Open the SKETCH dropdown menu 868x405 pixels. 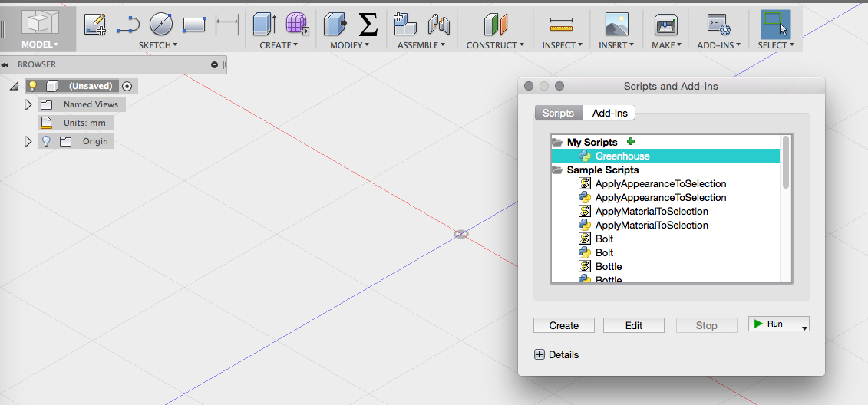pos(158,45)
